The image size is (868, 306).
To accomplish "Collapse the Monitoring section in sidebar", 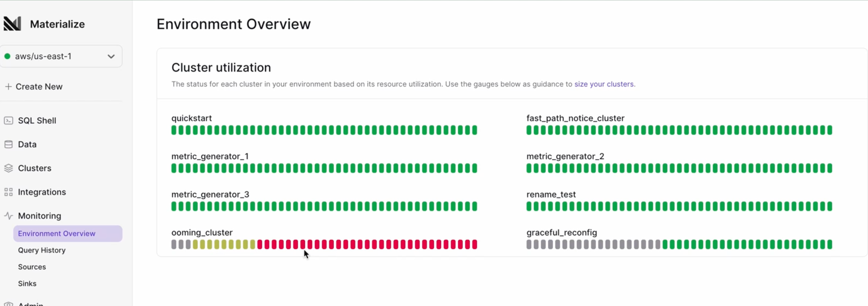I will tap(39, 216).
